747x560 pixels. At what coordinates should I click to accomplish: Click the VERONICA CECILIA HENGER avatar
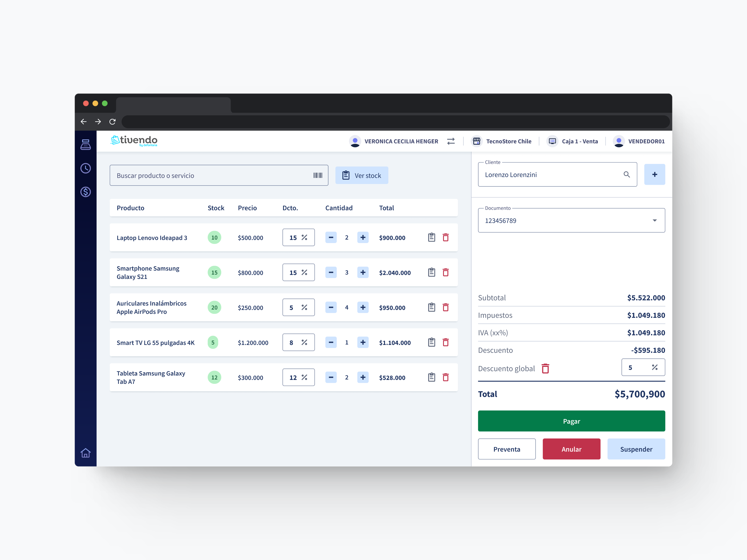click(355, 141)
